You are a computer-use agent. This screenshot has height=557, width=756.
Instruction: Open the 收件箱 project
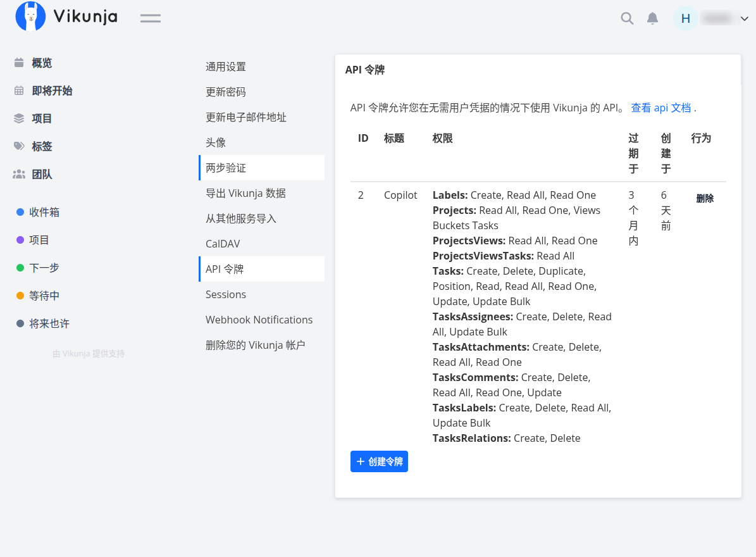coord(44,212)
